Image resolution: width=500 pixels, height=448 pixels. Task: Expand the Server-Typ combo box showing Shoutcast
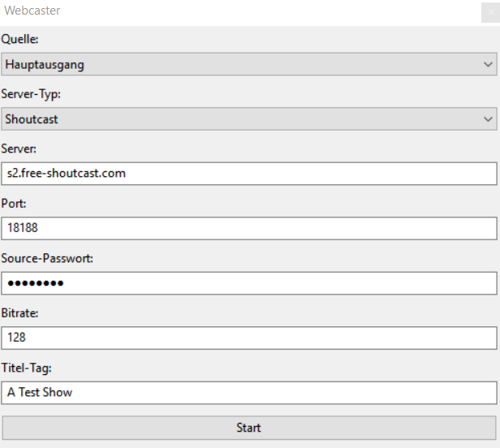coord(249,119)
